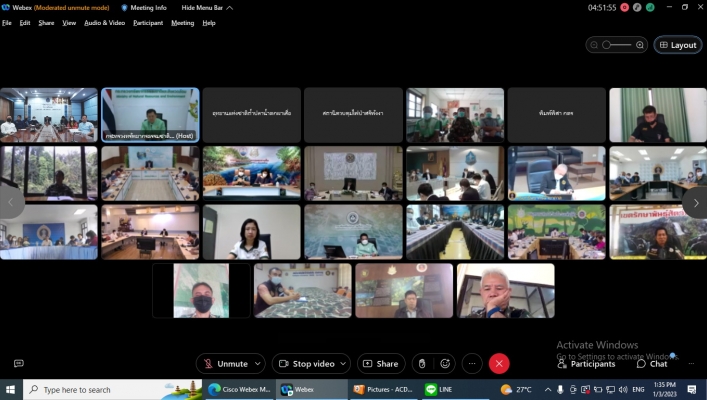
Task: Open the Share menu
Action: [x=46, y=23]
